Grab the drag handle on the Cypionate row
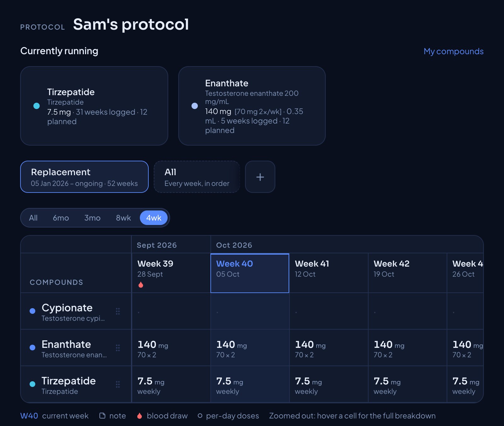Viewport: 504px width, 426px height. point(118,311)
